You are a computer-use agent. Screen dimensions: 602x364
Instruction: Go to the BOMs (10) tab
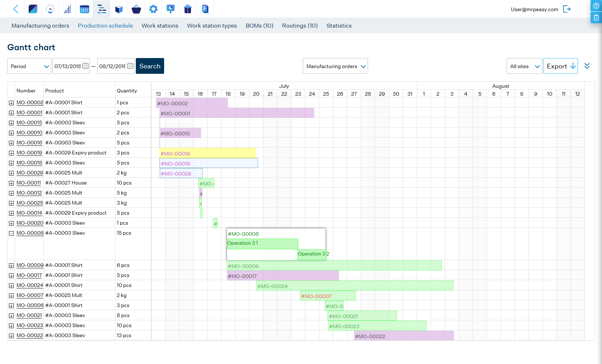tap(259, 26)
